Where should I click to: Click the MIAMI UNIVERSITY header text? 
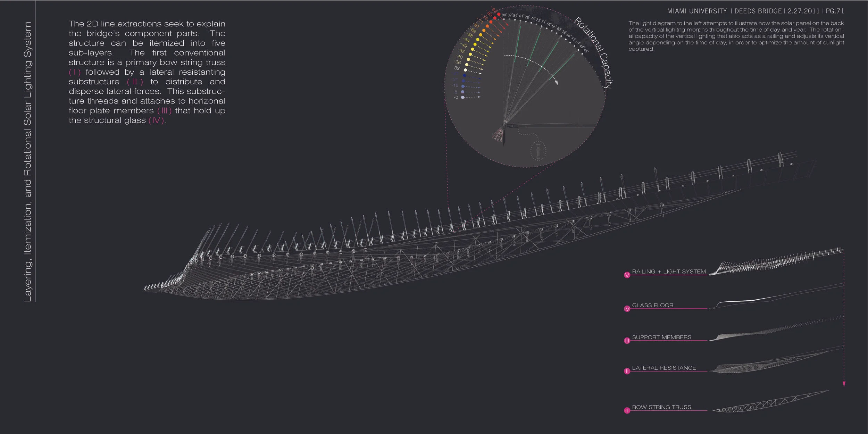point(697,11)
